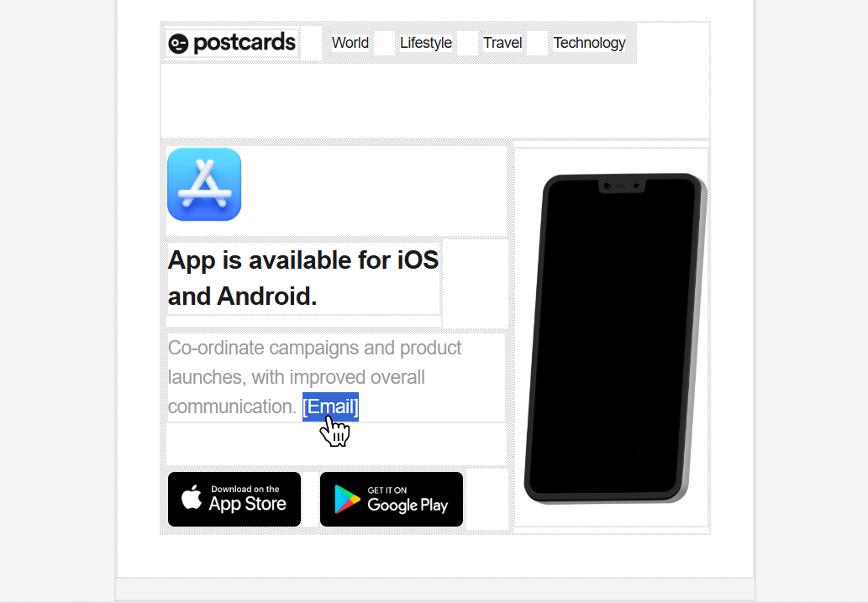Select the spacer cell between Travel and Technology
This screenshot has width=868, height=603.
(537, 43)
